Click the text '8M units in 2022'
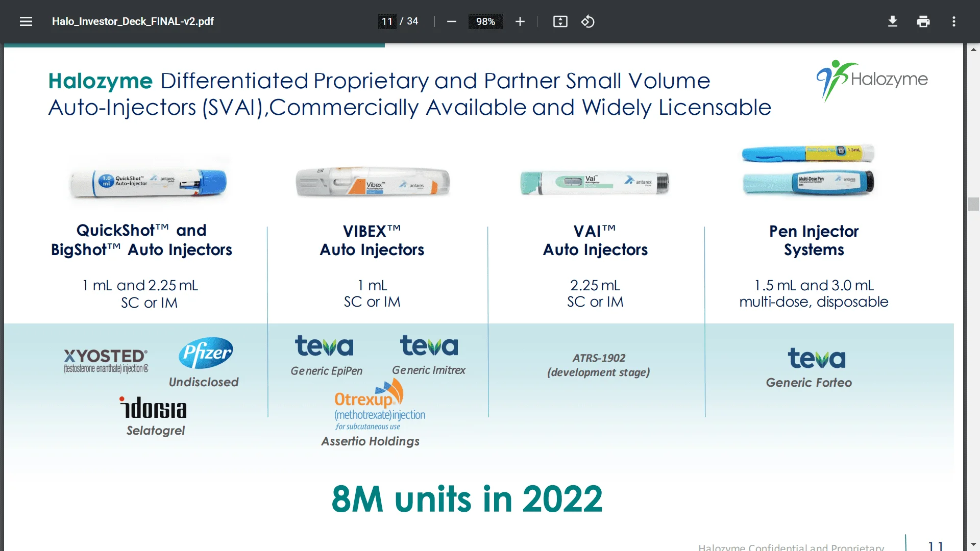Viewport: 980px width, 551px height. tap(467, 499)
